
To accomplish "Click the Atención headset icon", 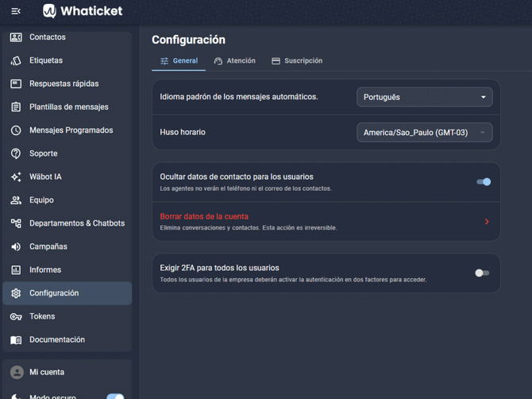I will 218,61.
